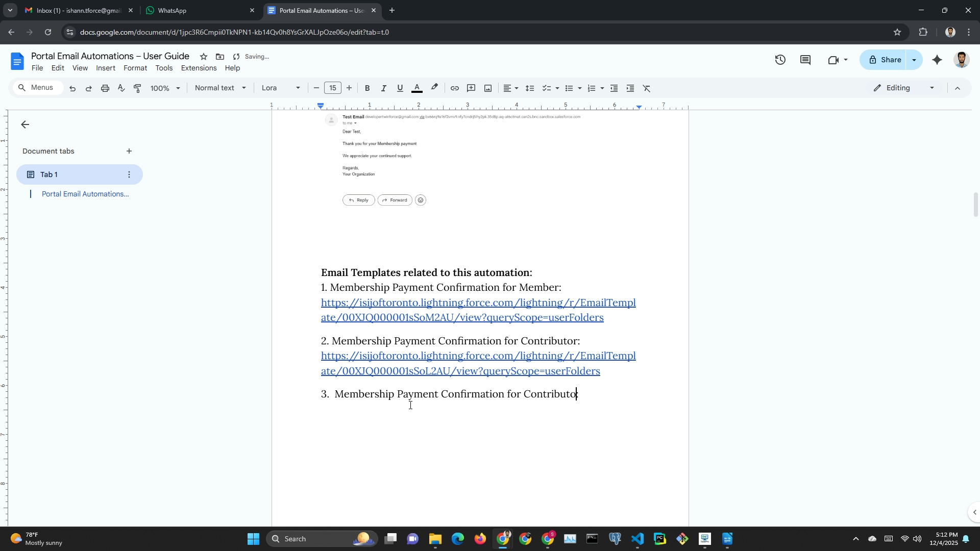The height and width of the screenshot is (551, 980).
Task: Open the Insert menu
Action: (x=105, y=68)
